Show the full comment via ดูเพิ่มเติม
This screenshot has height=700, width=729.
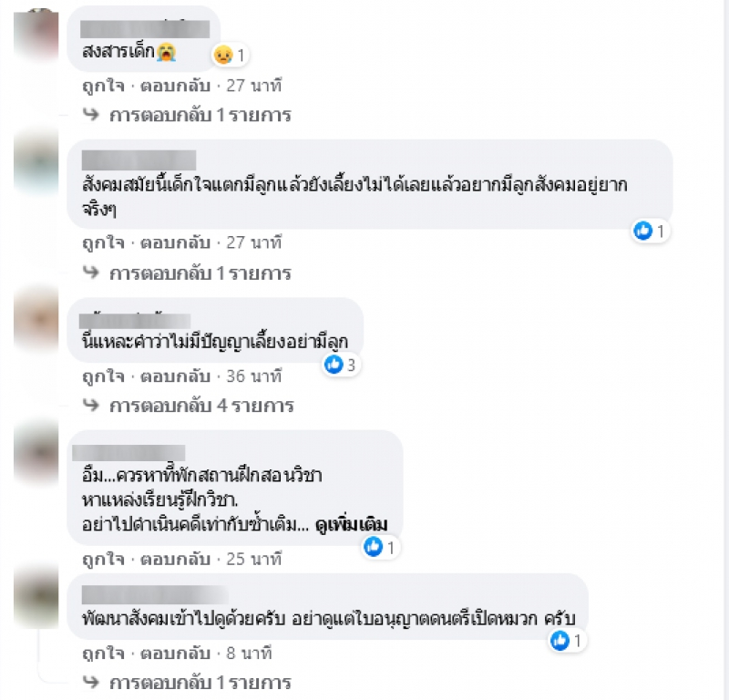tap(351, 525)
